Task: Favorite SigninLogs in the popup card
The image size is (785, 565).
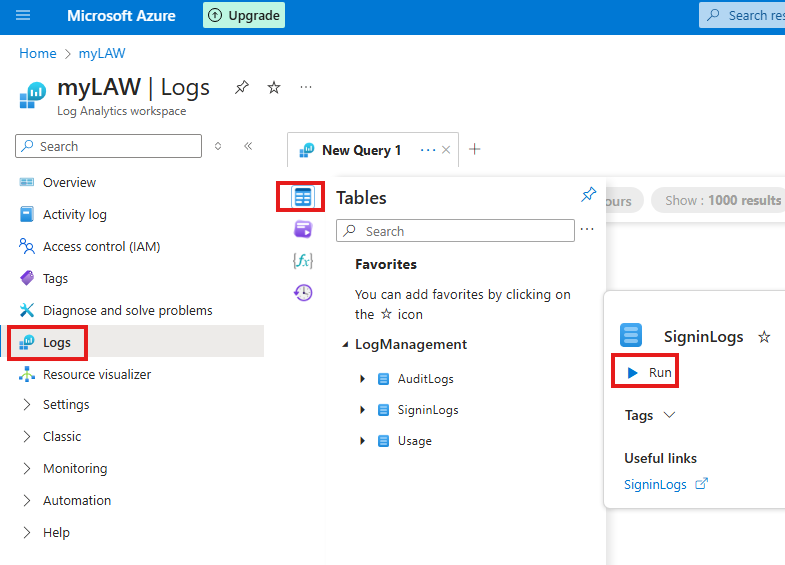Action: point(764,337)
